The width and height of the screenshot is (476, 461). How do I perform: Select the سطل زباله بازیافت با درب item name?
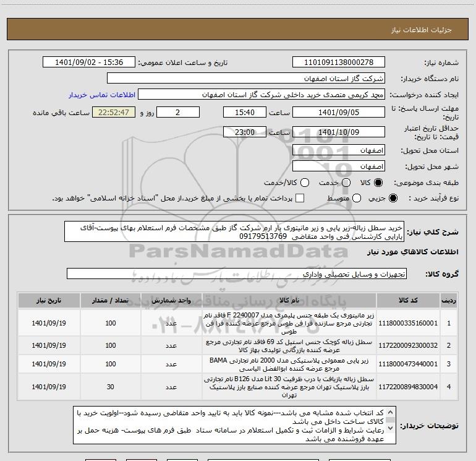(x=289, y=387)
